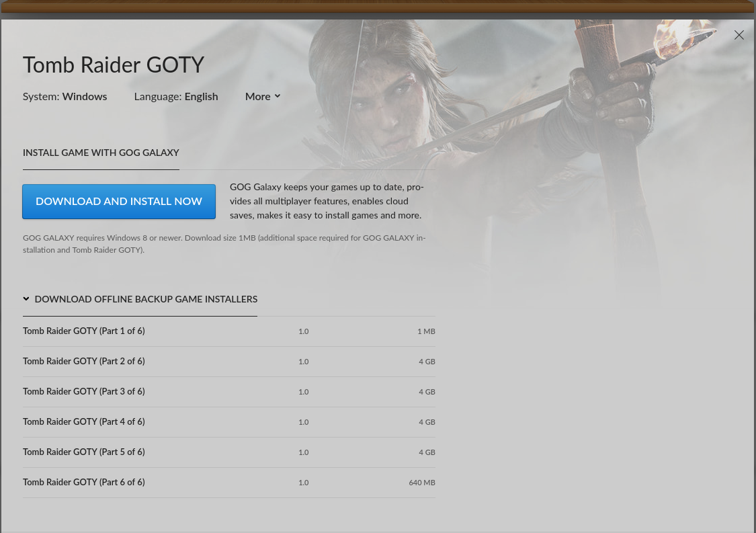
Task: Close the Tomb Raider GOTY dialog
Action: (x=739, y=35)
